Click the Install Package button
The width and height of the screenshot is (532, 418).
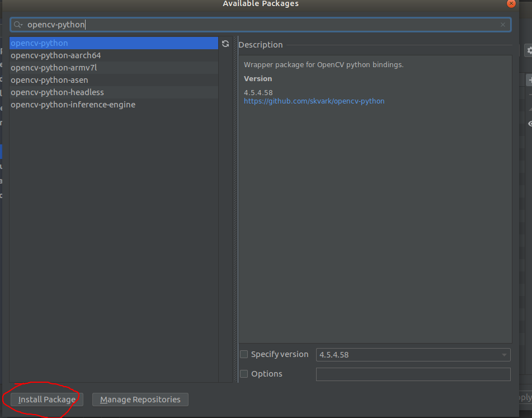tap(47, 400)
